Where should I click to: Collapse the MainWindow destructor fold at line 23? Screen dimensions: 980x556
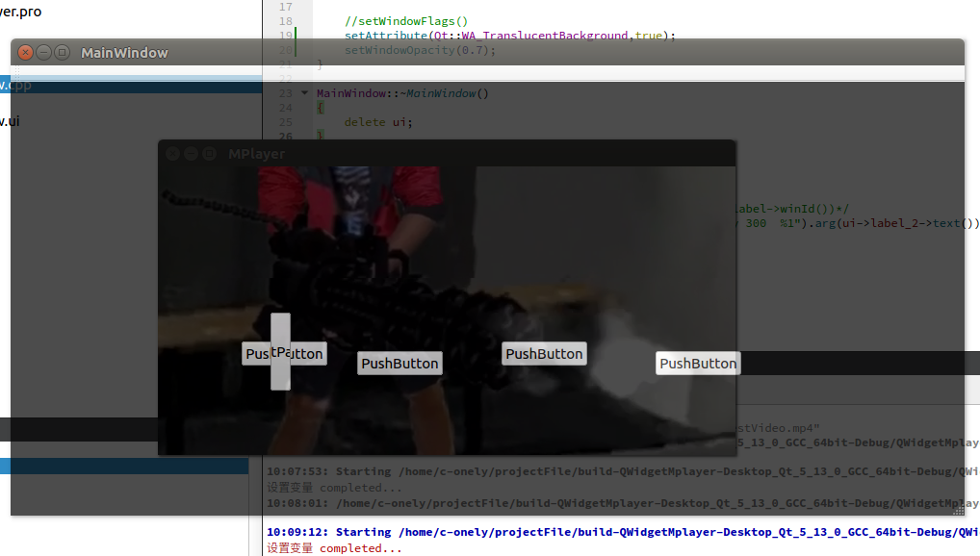click(x=304, y=93)
